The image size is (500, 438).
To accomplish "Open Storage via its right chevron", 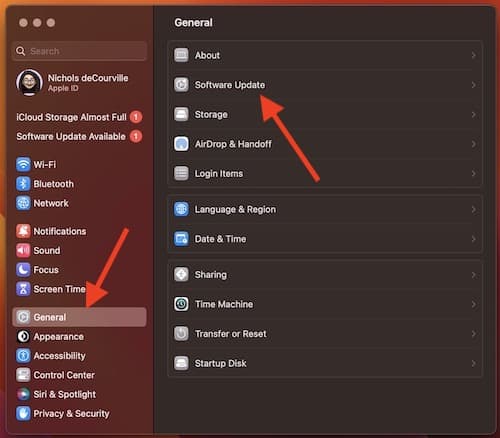I will pyautogui.click(x=473, y=114).
